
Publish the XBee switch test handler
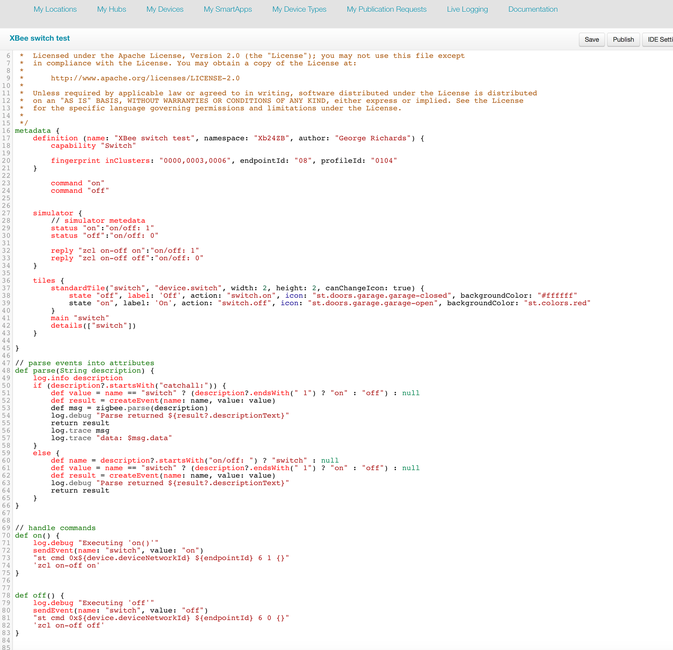623,39
